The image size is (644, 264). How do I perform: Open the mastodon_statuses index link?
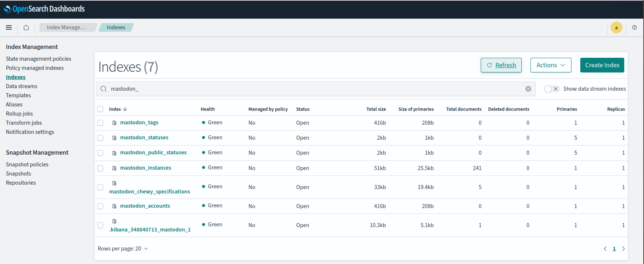tap(144, 137)
